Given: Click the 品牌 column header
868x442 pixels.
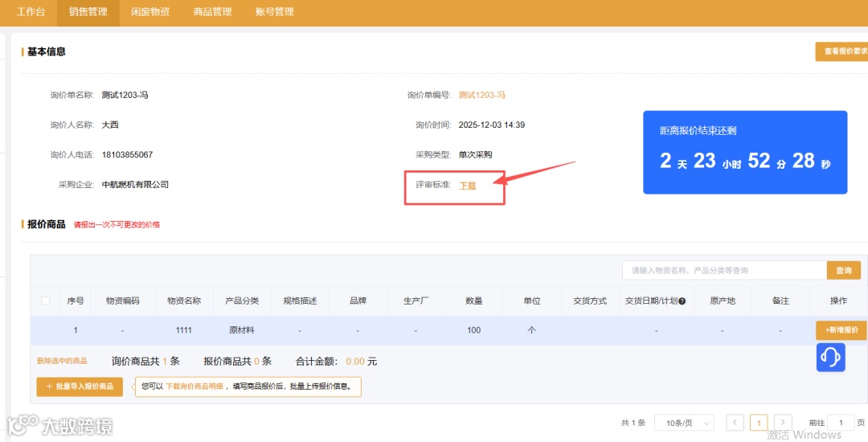Looking at the screenshot, I should coord(358,301).
